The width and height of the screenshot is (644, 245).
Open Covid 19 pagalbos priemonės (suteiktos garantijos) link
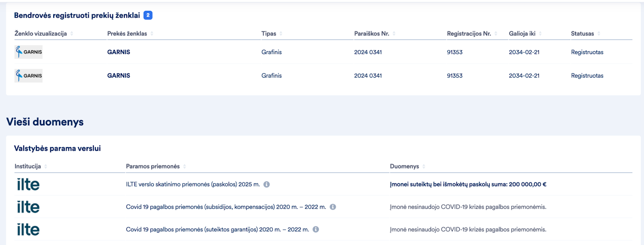[x=218, y=229]
